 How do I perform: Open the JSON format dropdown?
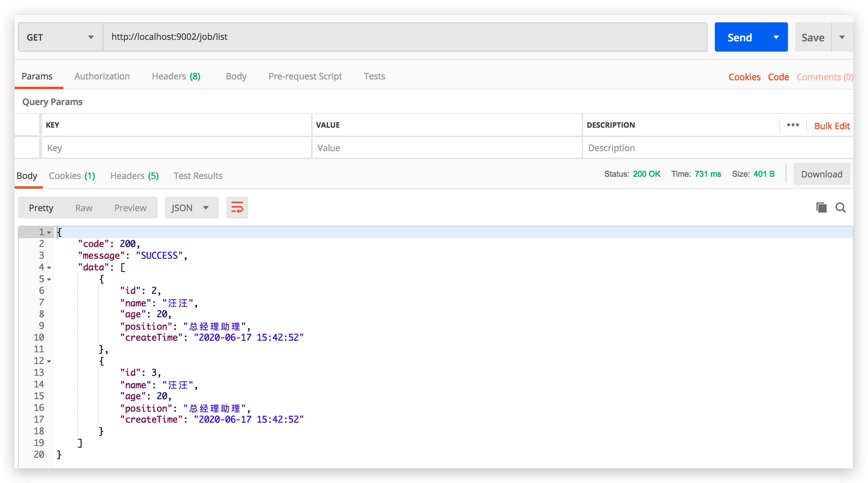191,207
